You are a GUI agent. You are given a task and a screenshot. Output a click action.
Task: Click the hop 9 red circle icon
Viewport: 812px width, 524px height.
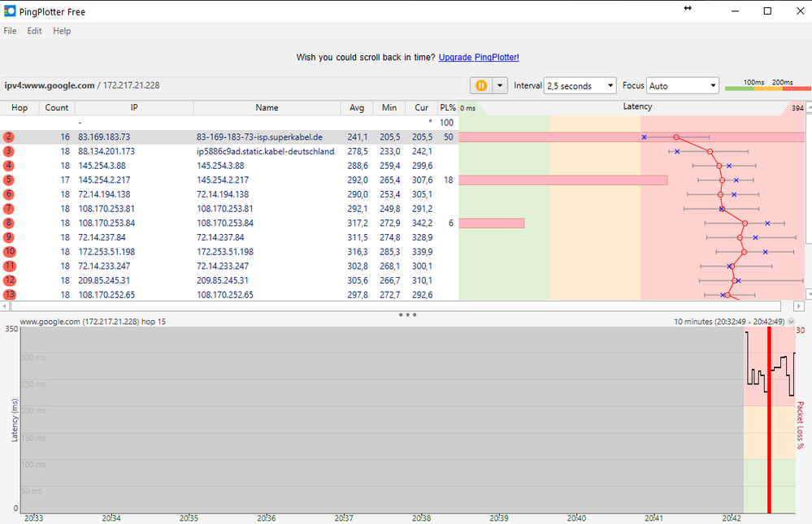pyautogui.click(x=8, y=237)
